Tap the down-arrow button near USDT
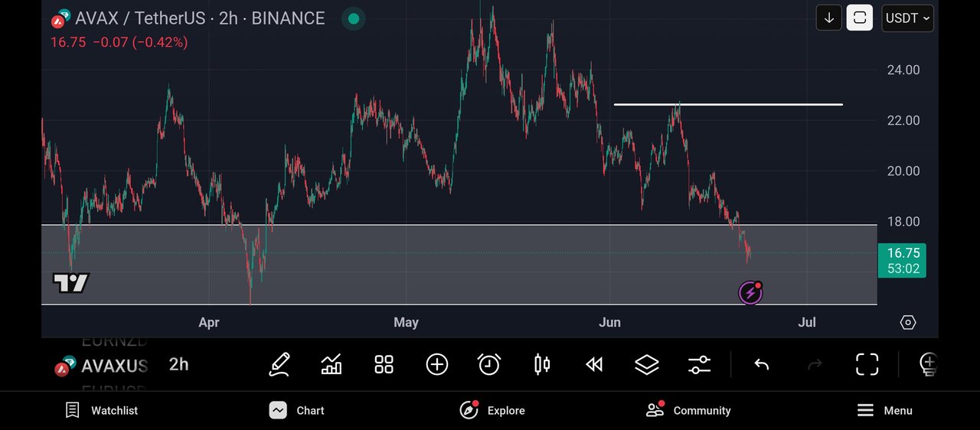980x430 pixels. click(829, 18)
